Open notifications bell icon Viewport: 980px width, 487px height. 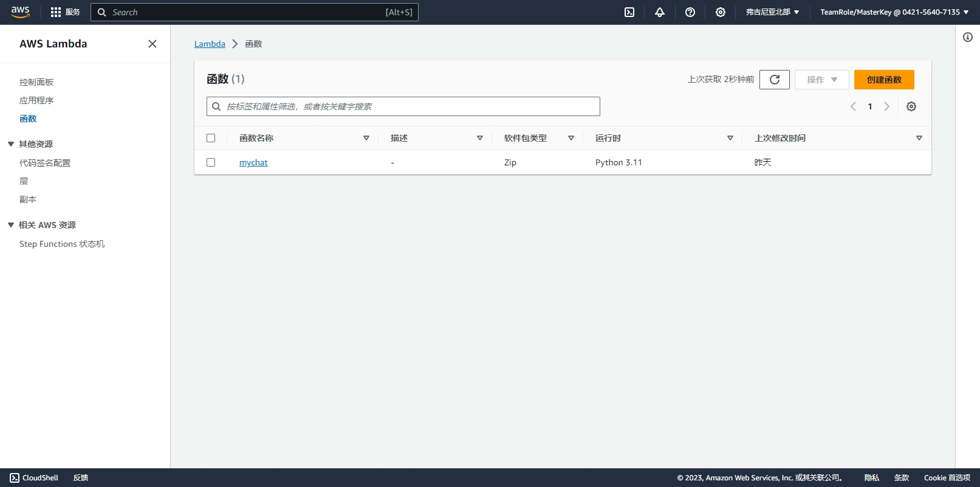[660, 12]
